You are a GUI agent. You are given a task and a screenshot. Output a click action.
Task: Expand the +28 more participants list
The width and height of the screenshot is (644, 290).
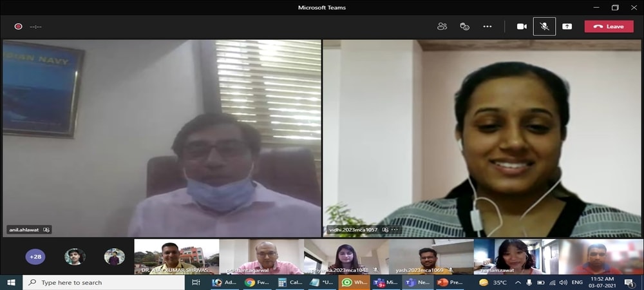coord(35,256)
